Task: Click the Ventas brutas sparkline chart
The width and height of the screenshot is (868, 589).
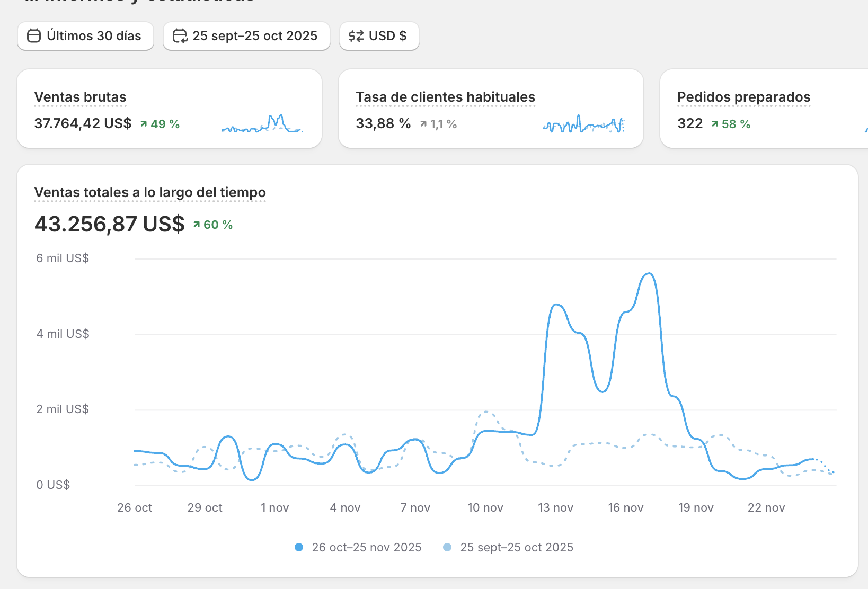Action: click(262, 123)
